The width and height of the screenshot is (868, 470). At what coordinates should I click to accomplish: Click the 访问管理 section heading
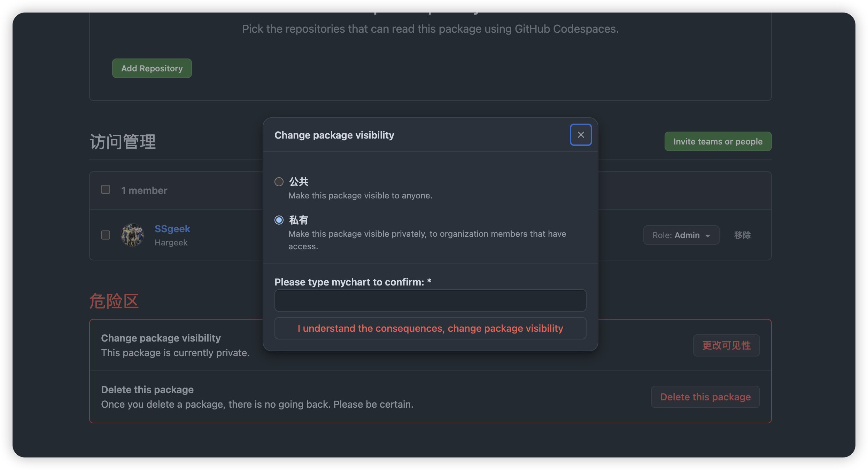[x=123, y=142]
